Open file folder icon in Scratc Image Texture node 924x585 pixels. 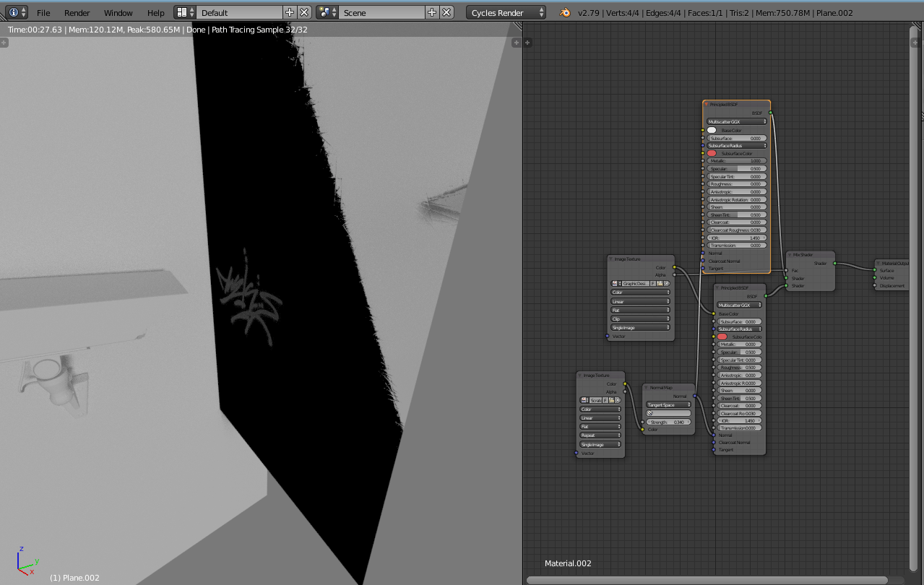click(x=611, y=400)
